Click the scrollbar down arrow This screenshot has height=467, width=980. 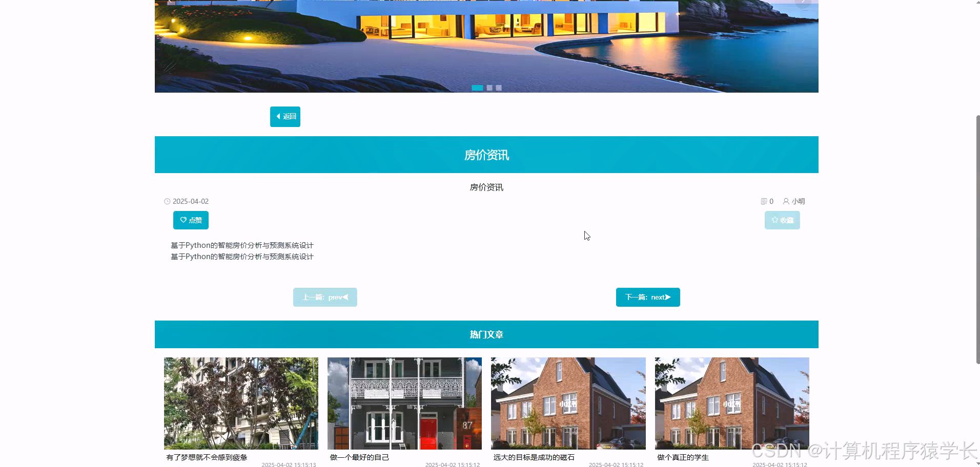(977, 464)
